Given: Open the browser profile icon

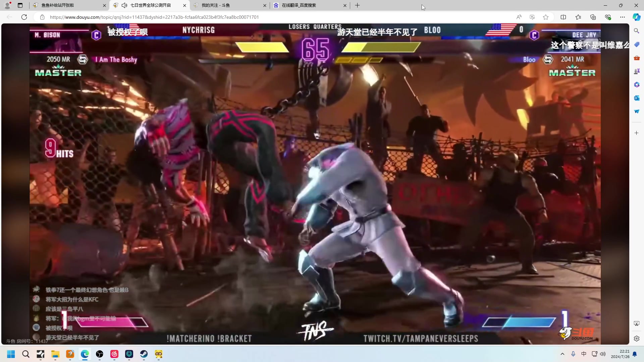Looking at the screenshot, I should [7, 5].
